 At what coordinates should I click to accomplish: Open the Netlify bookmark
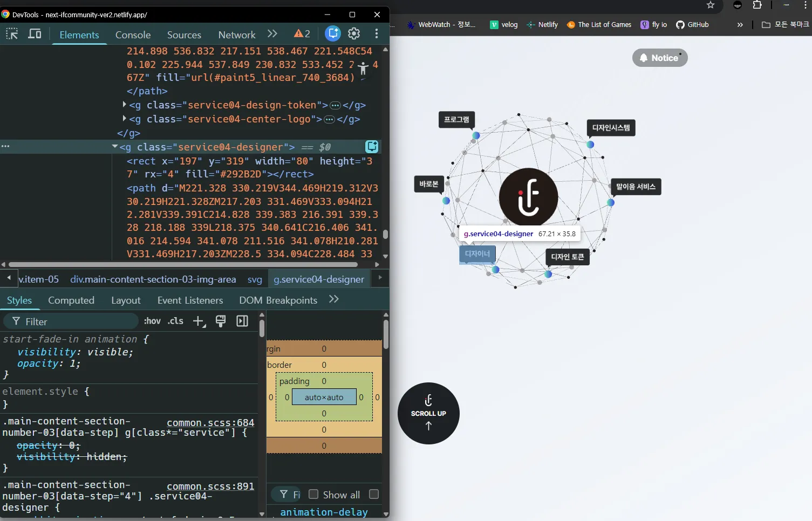[x=542, y=25]
